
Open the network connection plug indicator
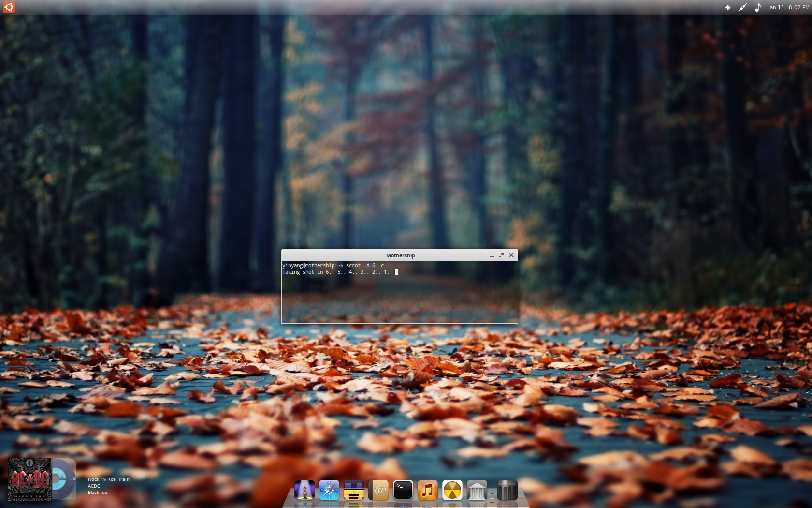tap(742, 7)
